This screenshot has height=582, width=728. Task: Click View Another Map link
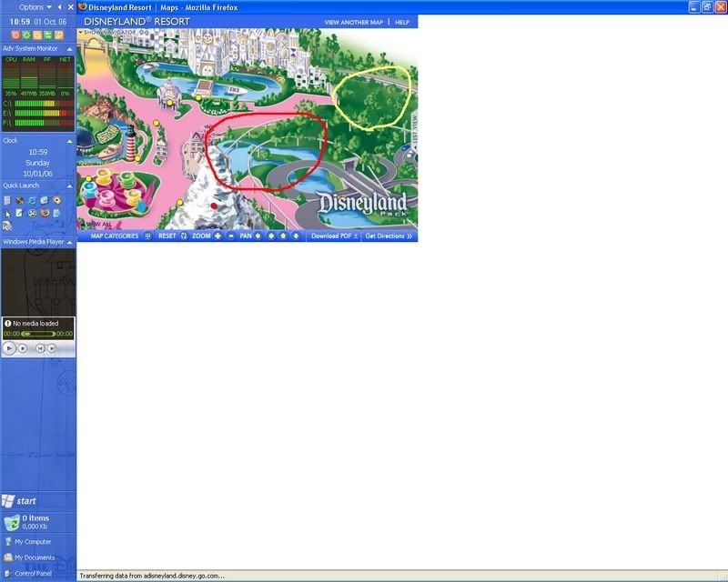click(354, 22)
